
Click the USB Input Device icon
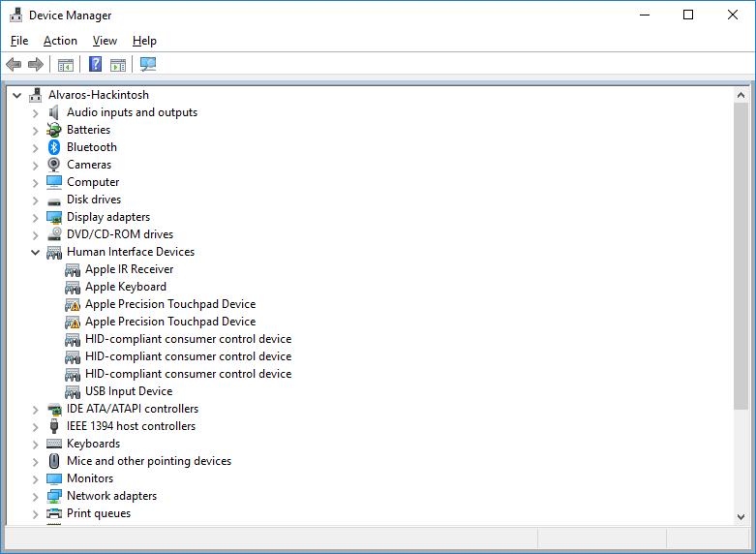73,392
